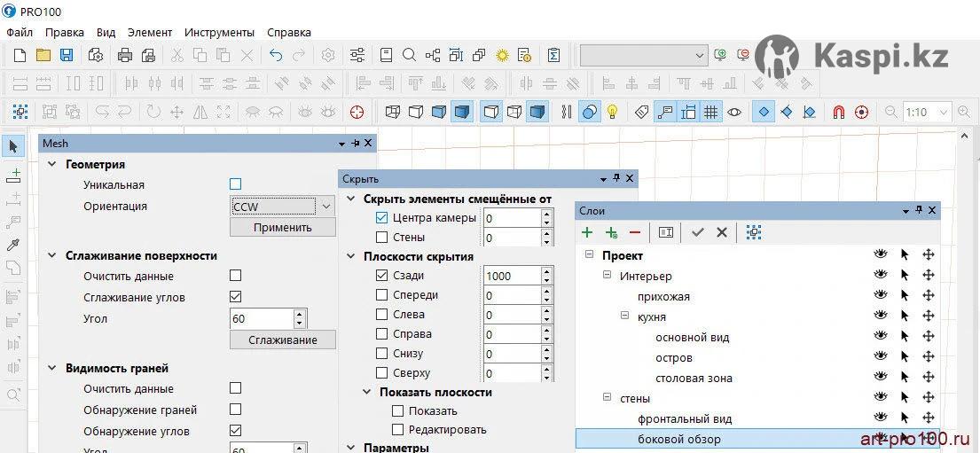Image resolution: width=980 pixels, height=453 pixels.
Task: Click the Undo arrow in toolbar
Action: (276, 55)
